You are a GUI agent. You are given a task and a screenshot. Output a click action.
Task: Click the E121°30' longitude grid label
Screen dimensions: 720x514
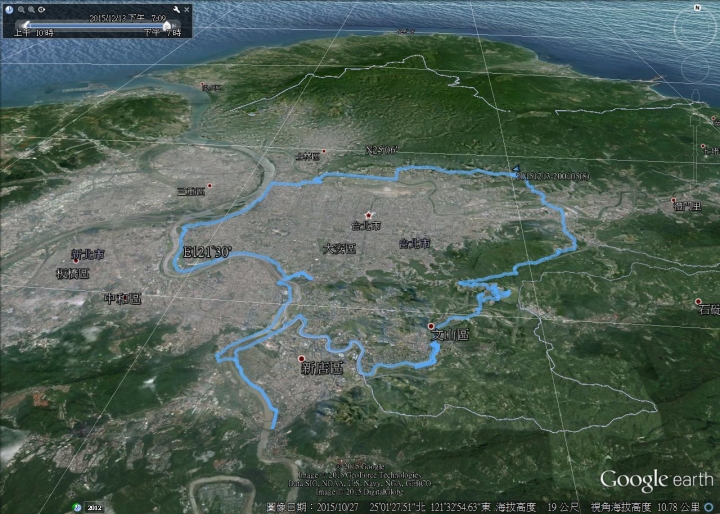tap(207, 252)
